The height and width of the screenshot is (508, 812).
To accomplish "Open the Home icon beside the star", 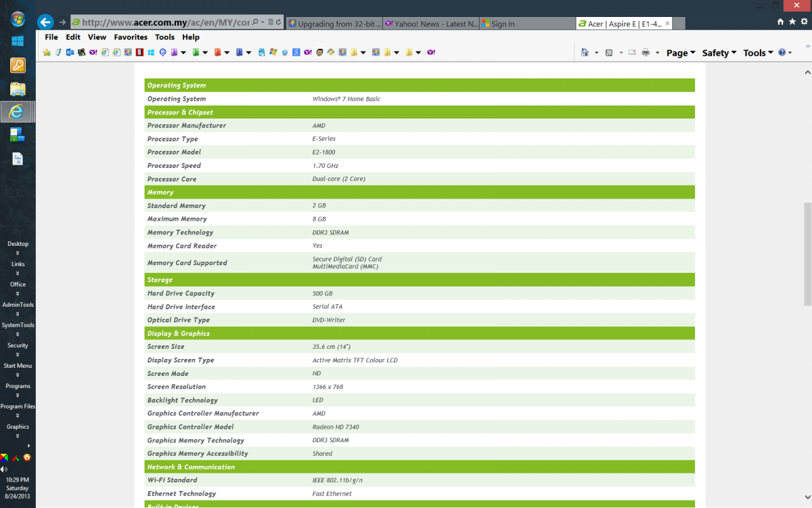I will tap(780, 22).
